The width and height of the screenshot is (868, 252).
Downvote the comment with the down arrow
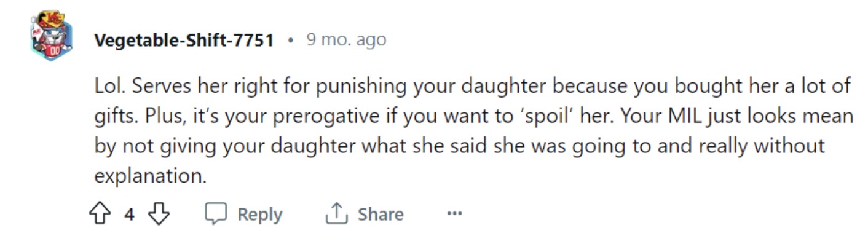[x=159, y=214]
